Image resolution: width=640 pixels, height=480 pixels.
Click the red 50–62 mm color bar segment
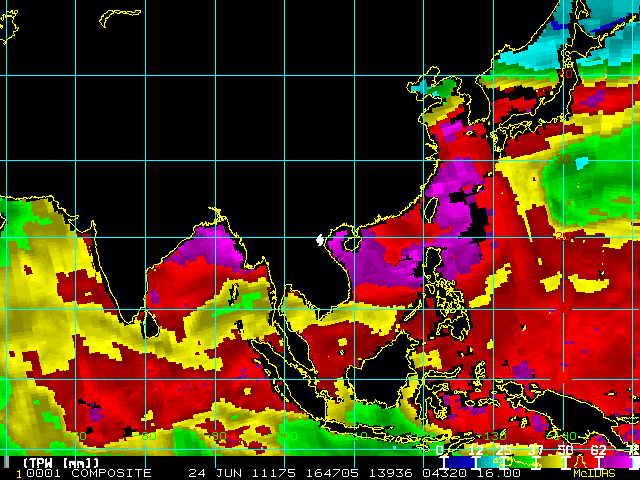(582, 462)
